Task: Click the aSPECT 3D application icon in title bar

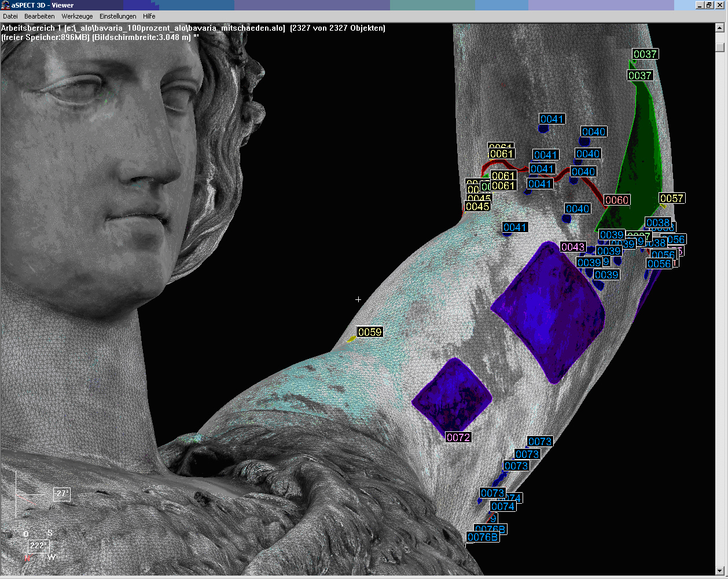Action: click(x=6, y=5)
